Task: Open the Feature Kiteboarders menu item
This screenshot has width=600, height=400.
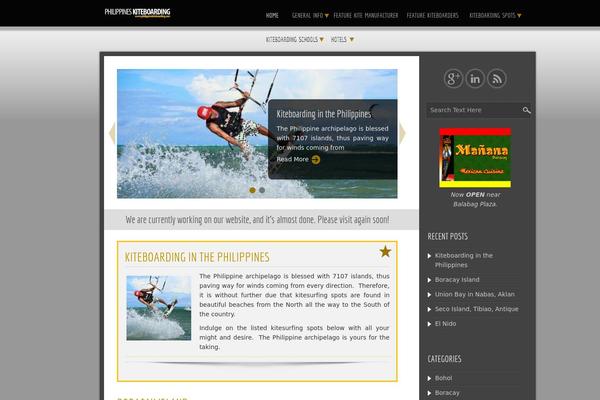Action: click(432, 16)
